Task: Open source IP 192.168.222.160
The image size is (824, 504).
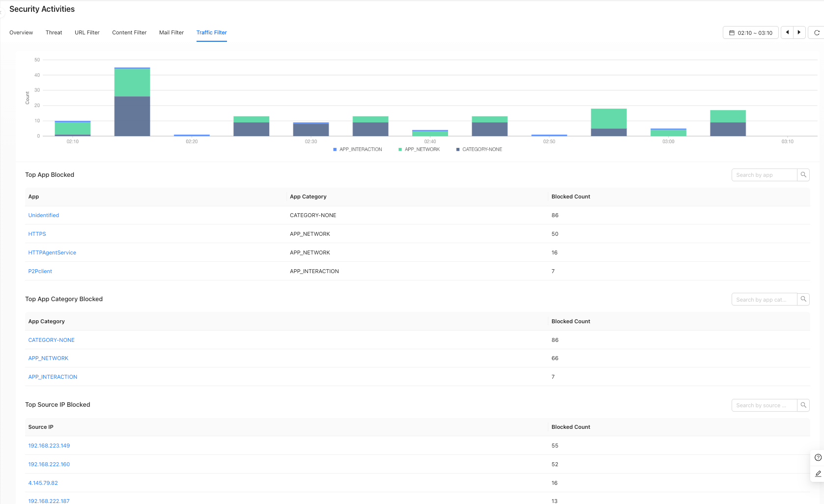Action: tap(49, 464)
